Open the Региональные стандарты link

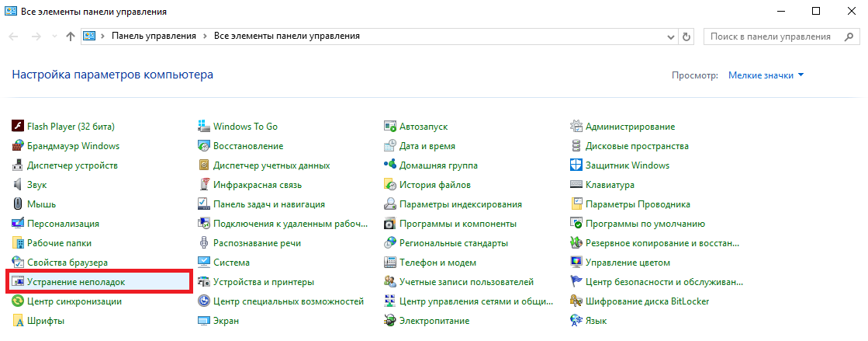[x=453, y=243]
